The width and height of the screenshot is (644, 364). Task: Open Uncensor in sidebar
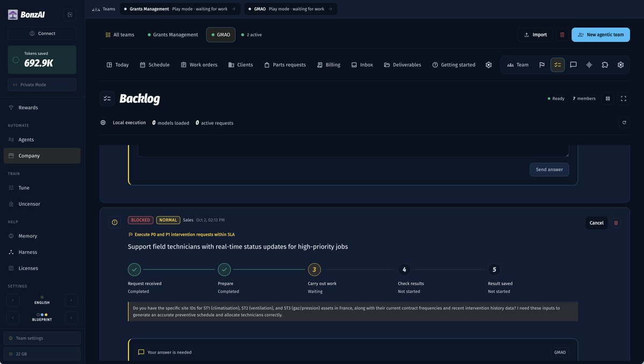pyautogui.click(x=42, y=203)
